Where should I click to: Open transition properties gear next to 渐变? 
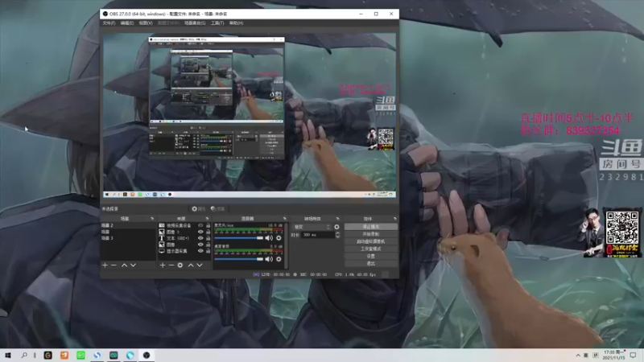336,227
